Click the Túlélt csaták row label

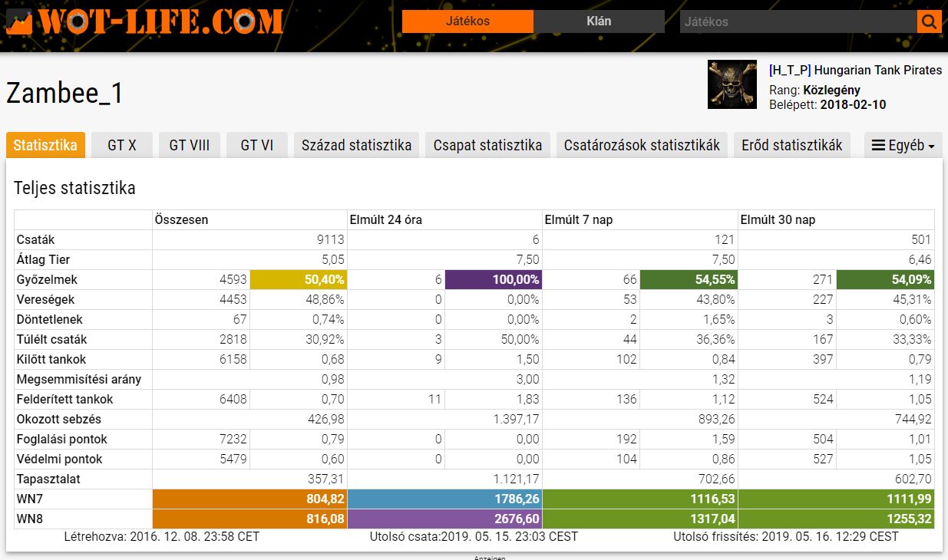click(52, 340)
